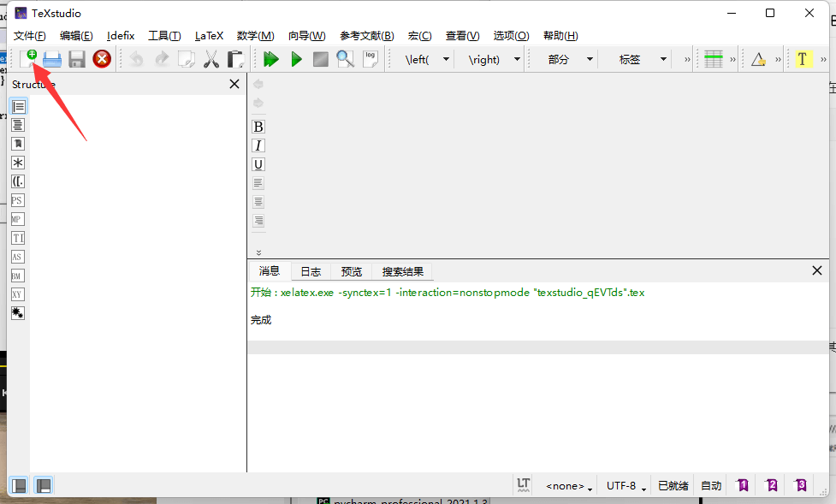Close the messages output panel
The height and width of the screenshot is (504, 836).
click(817, 270)
